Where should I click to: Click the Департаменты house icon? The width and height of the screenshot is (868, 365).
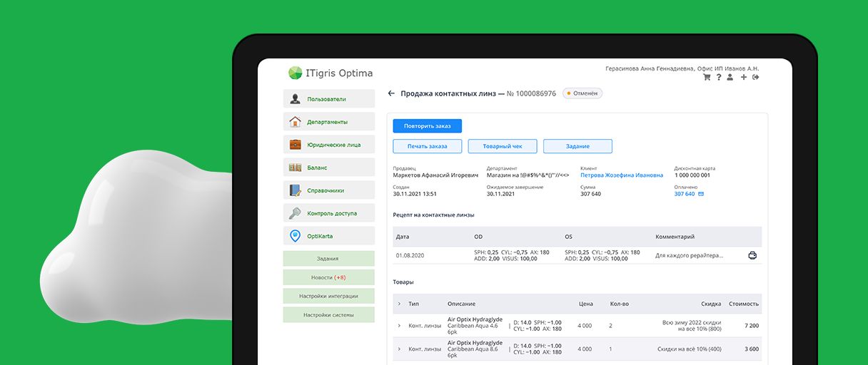[x=295, y=122]
